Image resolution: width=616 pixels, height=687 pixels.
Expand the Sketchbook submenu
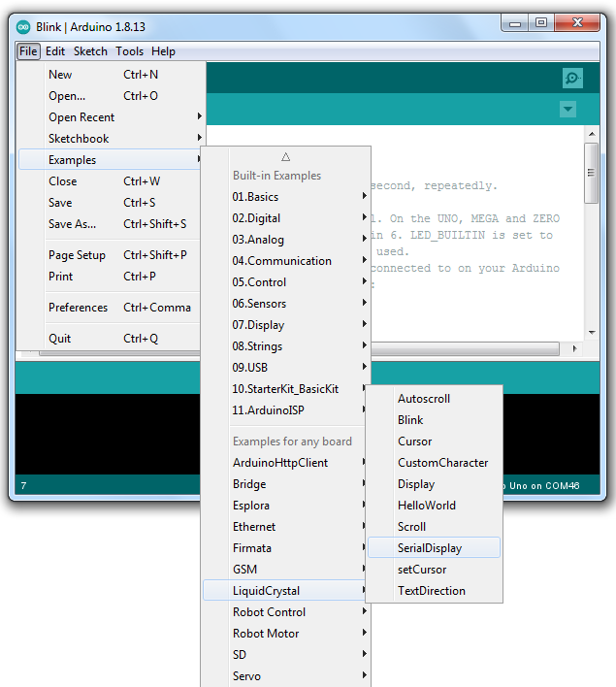pos(110,139)
